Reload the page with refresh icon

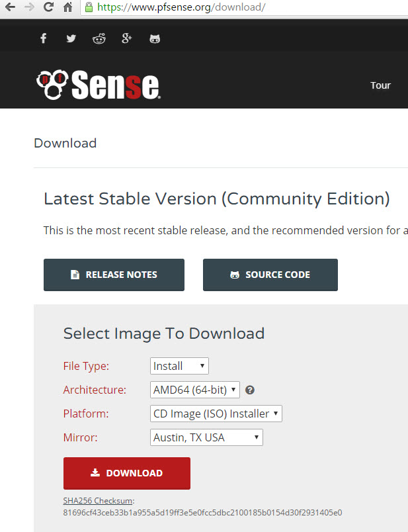[49, 7]
